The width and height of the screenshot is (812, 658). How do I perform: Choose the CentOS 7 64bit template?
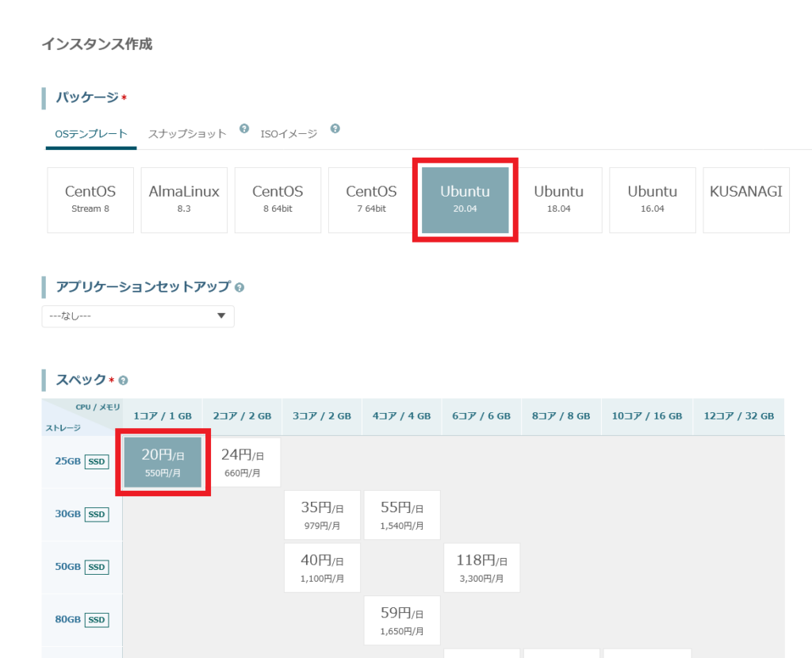tap(371, 200)
